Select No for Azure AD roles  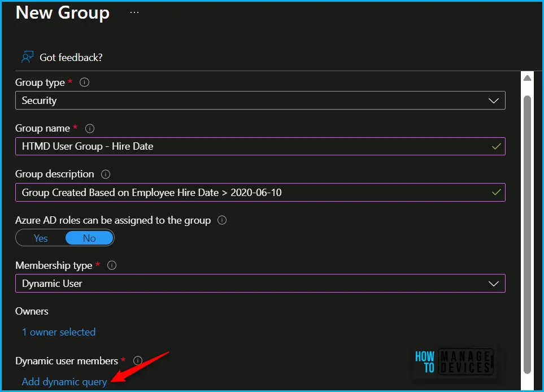coord(89,238)
